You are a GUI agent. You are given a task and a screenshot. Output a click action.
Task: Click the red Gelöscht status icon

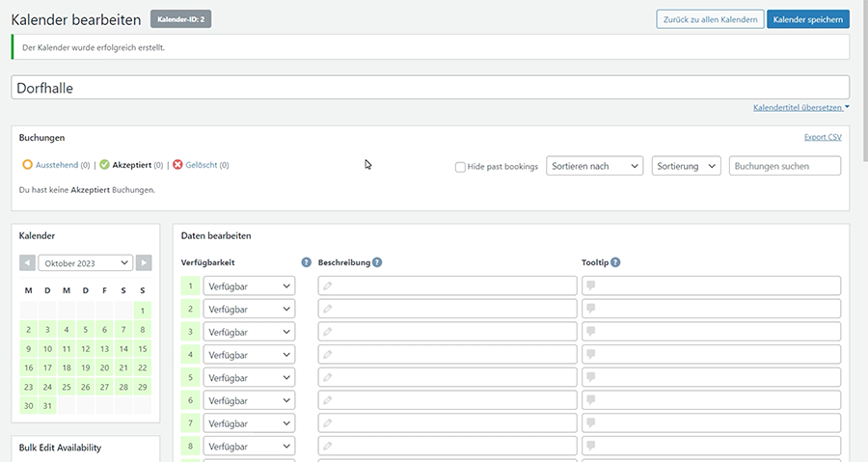(177, 165)
